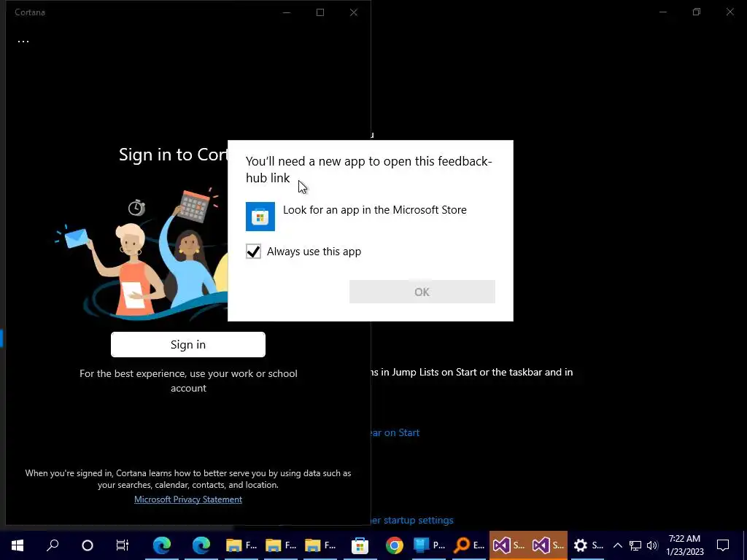Click network icon in system tray
The image size is (747, 560).
coord(635,545)
